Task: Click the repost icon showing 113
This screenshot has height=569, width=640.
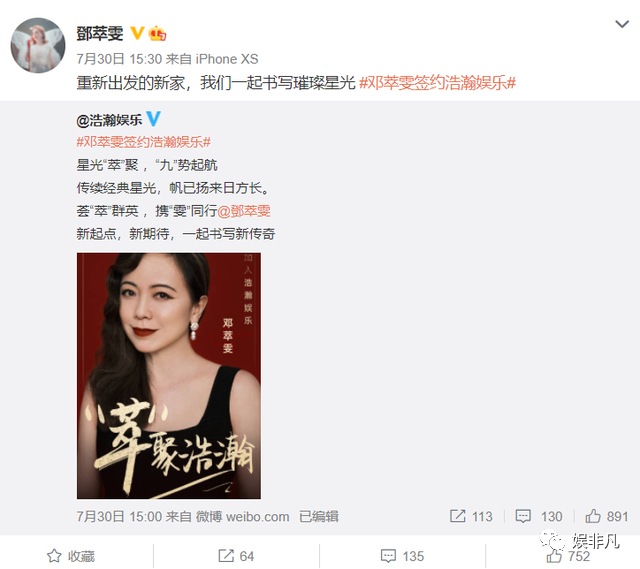Action: pyautogui.click(x=471, y=516)
